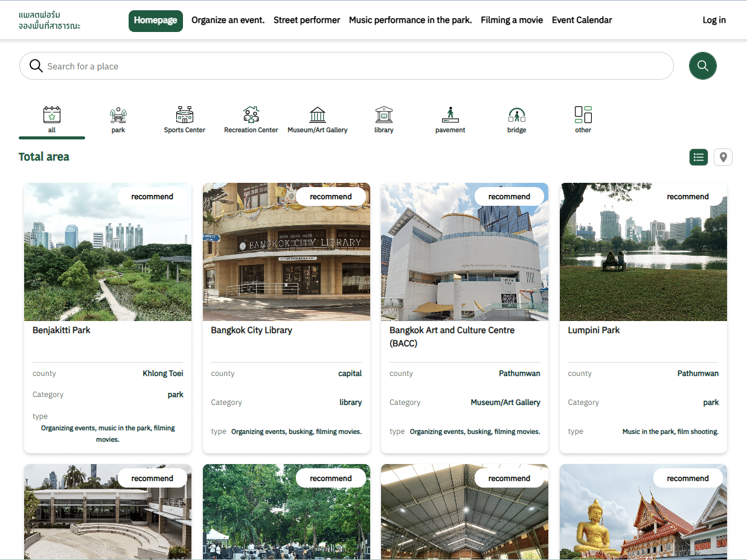Screen dimensions: 747x560
Task: Select the Recreation Center icon
Action: (x=251, y=115)
